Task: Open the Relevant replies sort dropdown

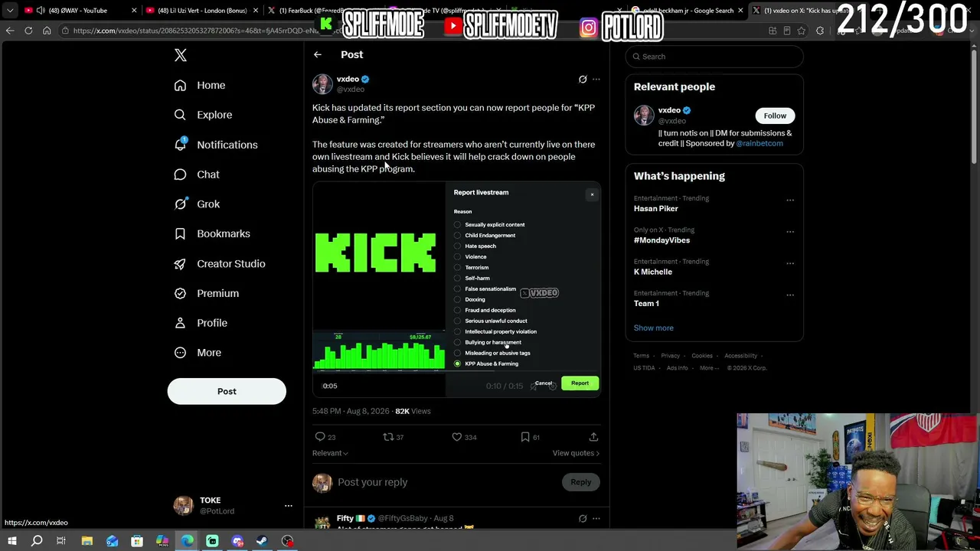Action: (330, 453)
